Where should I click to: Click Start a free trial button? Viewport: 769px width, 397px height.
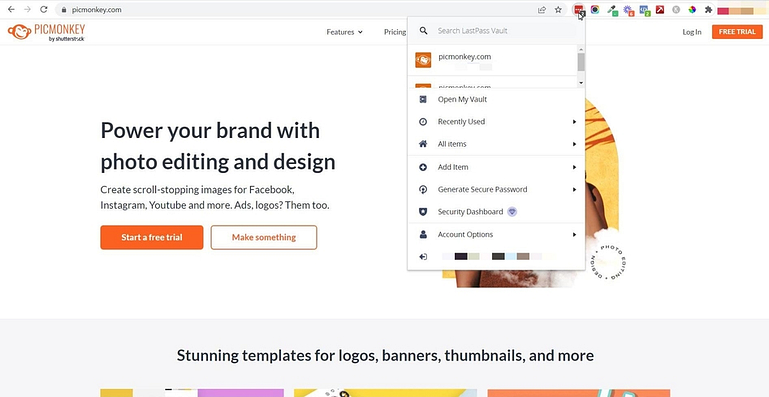click(x=152, y=238)
